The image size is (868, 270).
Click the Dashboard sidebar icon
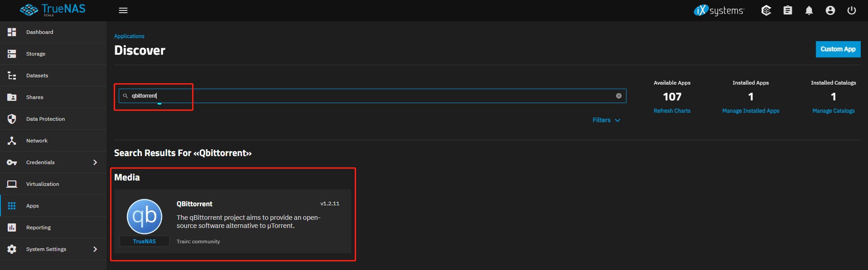12,32
